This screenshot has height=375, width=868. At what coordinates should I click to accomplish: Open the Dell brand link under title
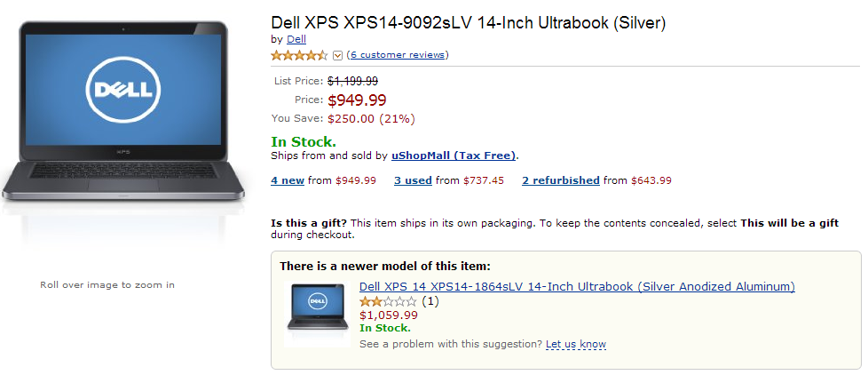click(x=296, y=39)
